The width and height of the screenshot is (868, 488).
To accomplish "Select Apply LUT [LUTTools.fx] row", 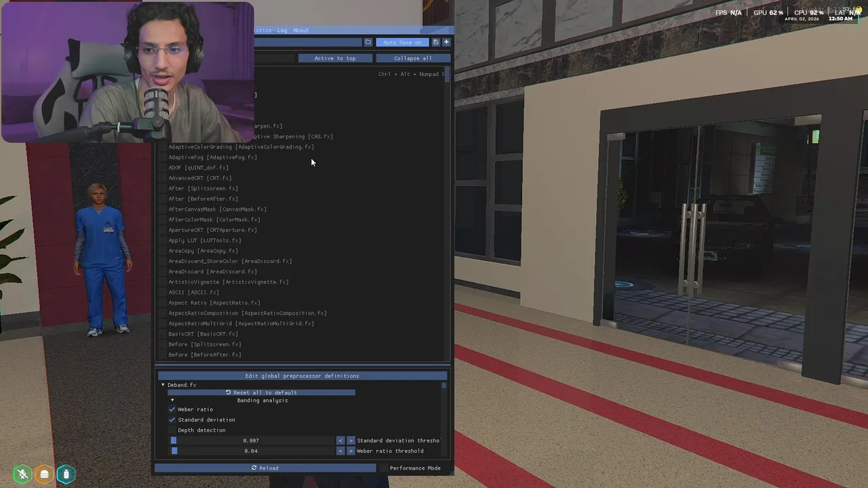I will [x=205, y=241].
